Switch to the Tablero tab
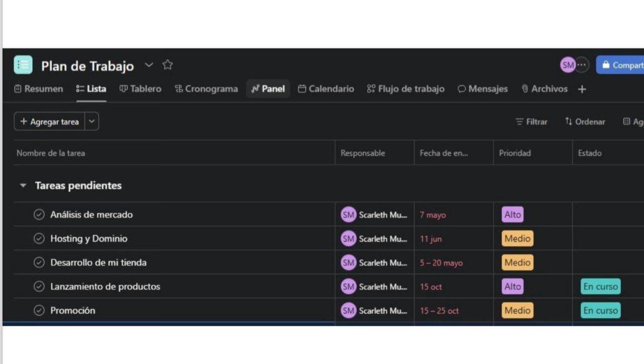The height and width of the screenshot is (364, 644). click(x=140, y=89)
